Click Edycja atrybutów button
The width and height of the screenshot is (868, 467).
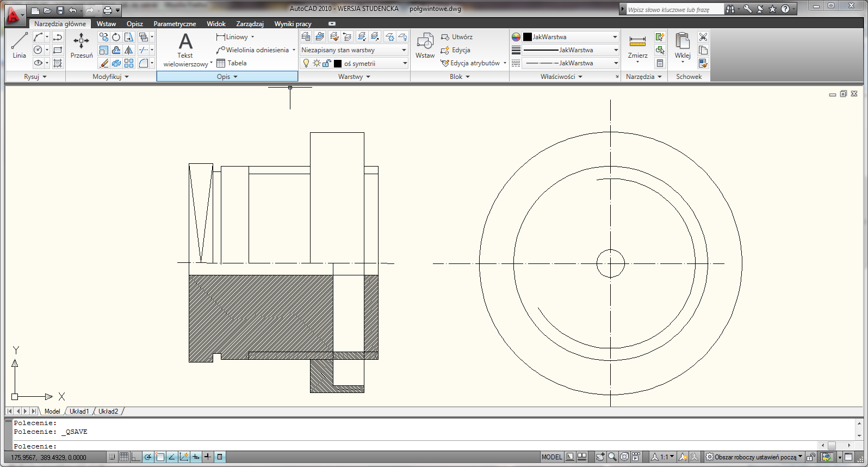click(470, 63)
